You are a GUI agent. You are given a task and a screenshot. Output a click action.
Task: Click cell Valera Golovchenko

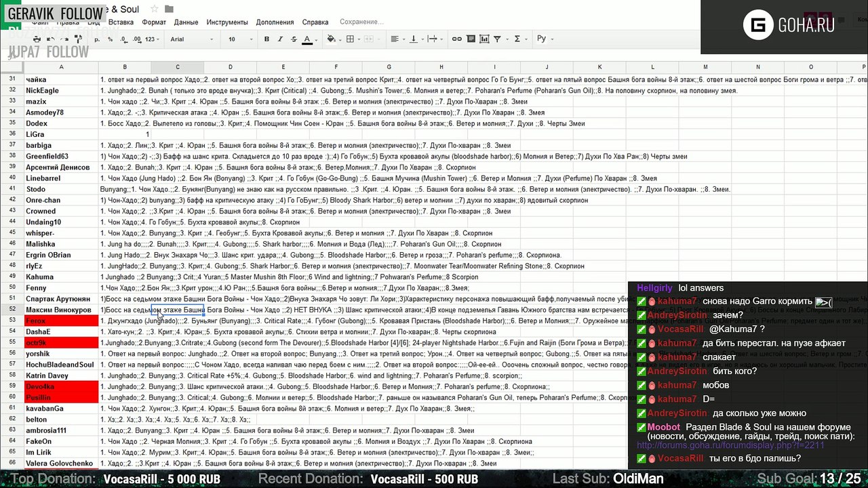coord(61,464)
